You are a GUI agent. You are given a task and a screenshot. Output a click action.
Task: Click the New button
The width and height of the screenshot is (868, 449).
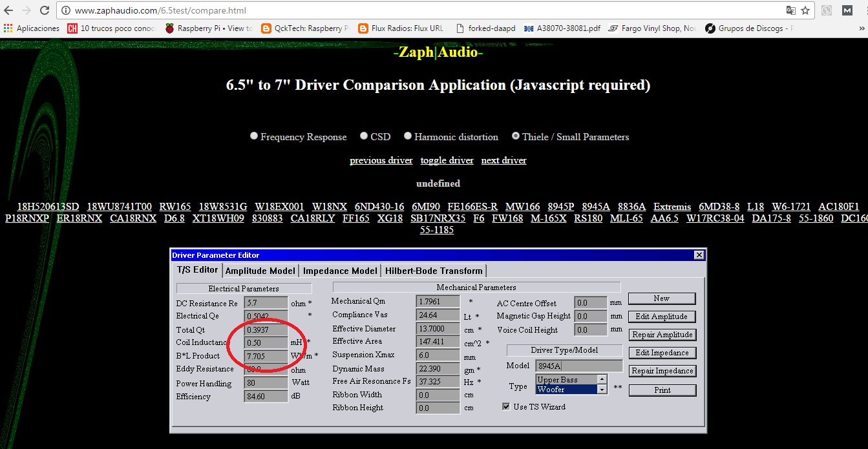pyautogui.click(x=662, y=298)
